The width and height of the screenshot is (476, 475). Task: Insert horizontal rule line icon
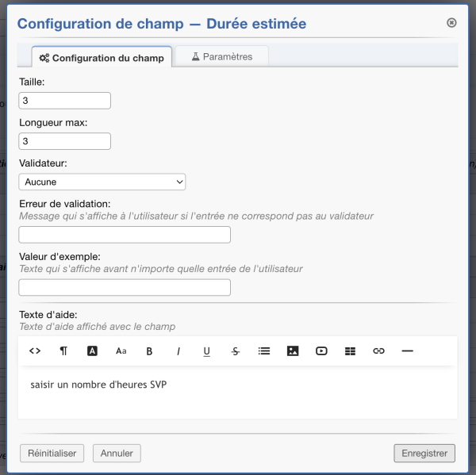[x=407, y=351]
